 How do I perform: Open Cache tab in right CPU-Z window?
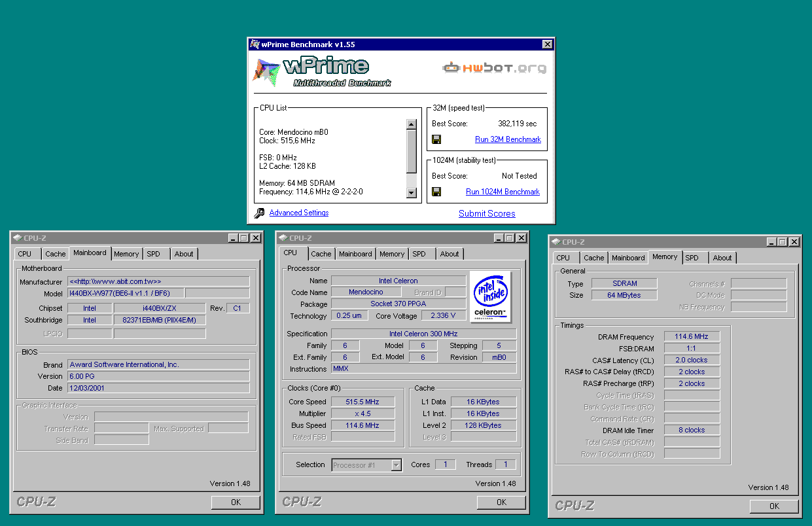click(594, 258)
